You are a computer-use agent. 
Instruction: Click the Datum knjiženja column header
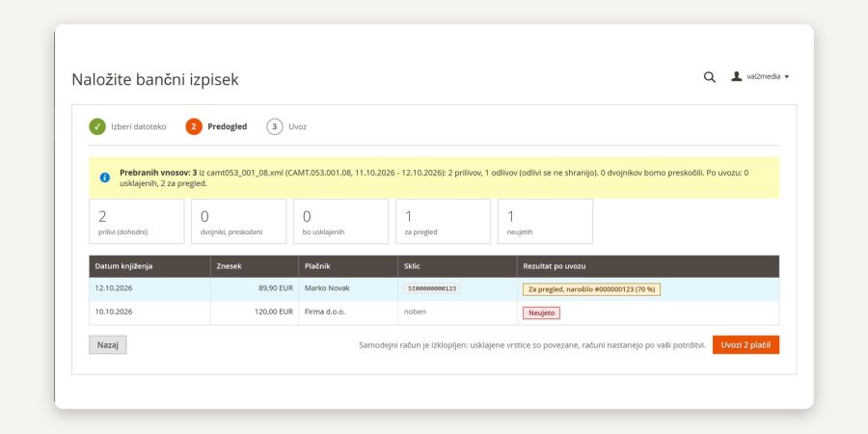(x=149, y=266)
